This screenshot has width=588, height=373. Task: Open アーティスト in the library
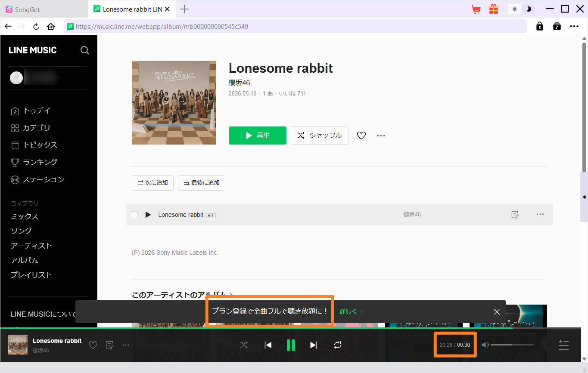pos(31,246)
